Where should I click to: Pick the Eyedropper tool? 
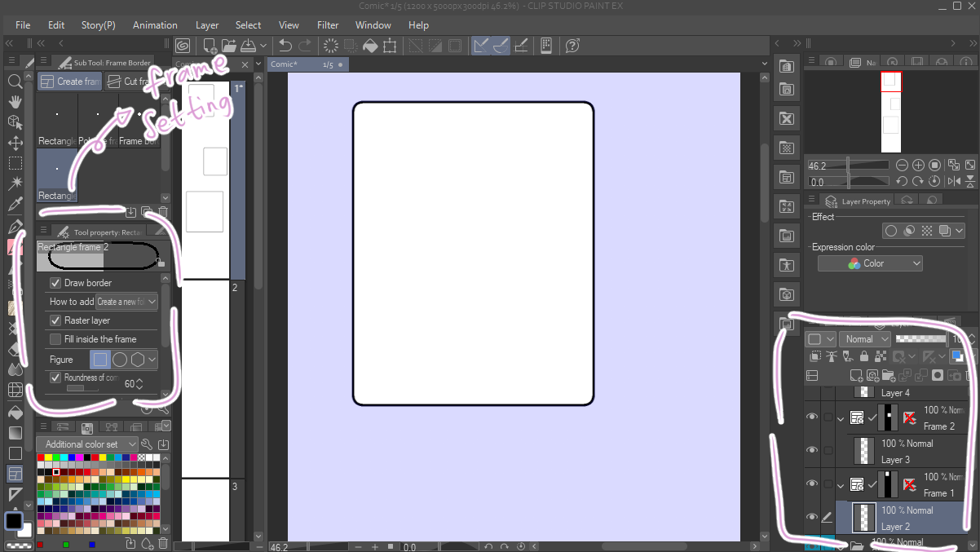click(15, 205)
